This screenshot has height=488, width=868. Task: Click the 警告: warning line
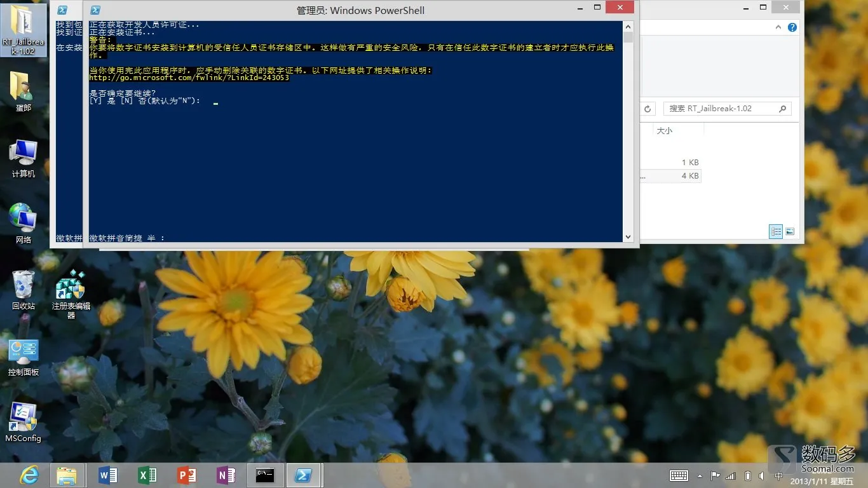point(100,40)
